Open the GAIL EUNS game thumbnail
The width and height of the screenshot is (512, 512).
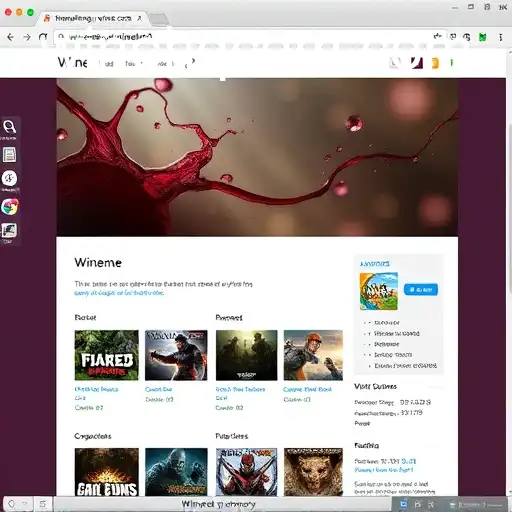(106, 472)
